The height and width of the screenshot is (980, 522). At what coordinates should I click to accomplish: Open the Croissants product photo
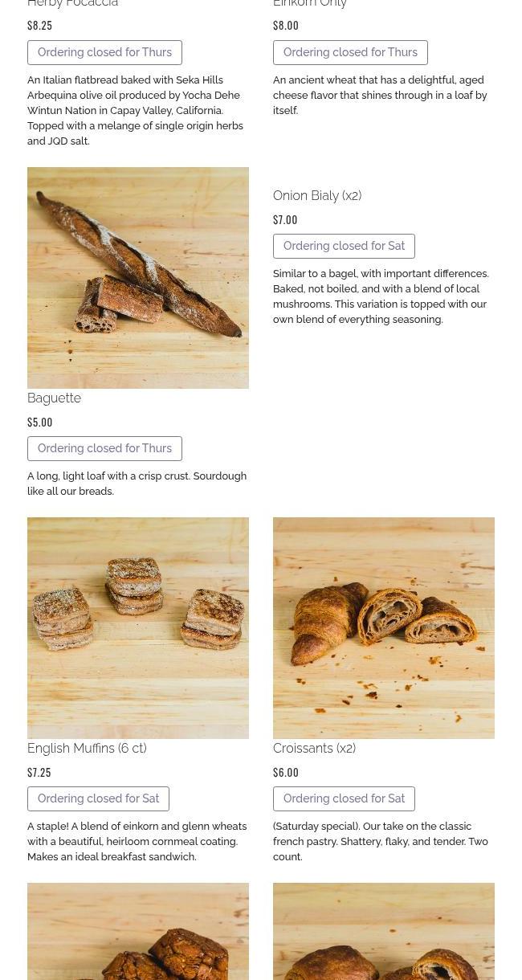click(384, 627)
